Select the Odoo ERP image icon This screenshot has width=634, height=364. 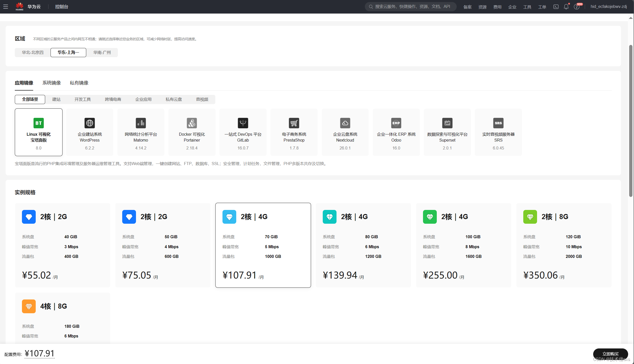click(396, 123)
